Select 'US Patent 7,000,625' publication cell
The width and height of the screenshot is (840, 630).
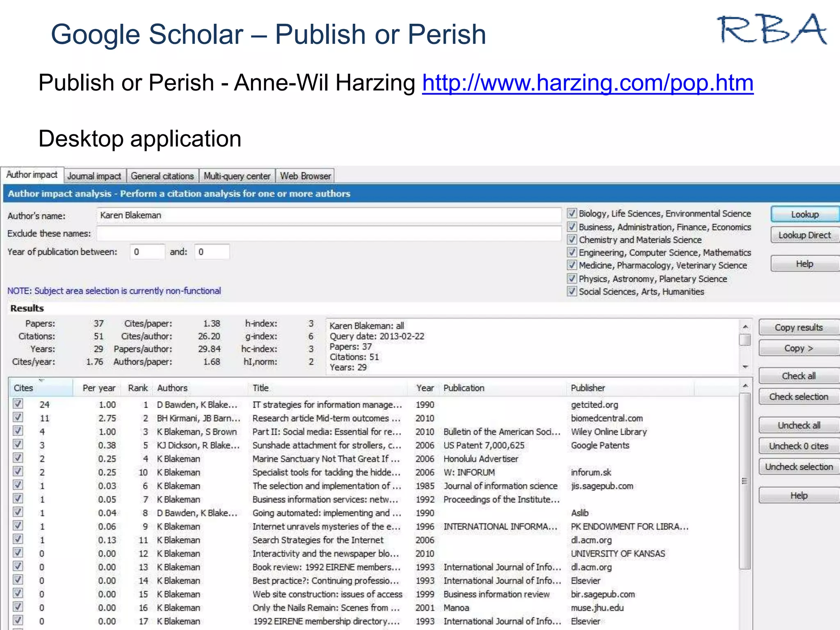click(x=484, y=445)
